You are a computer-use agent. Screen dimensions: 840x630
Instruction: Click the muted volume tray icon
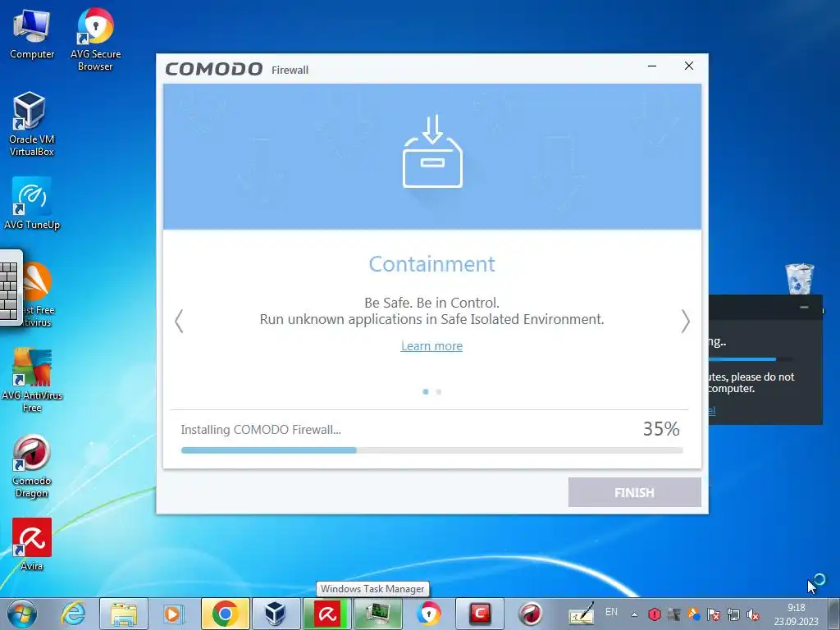pos(753,614)
